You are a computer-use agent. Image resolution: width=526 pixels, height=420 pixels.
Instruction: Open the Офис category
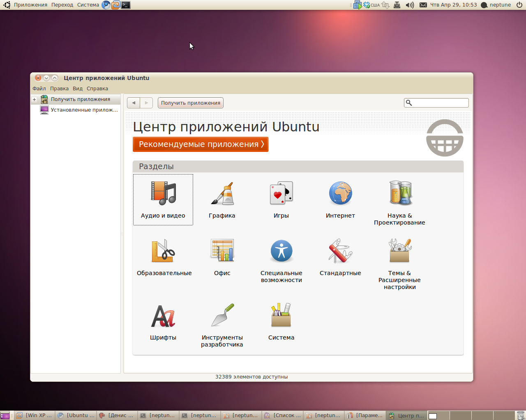222,257
